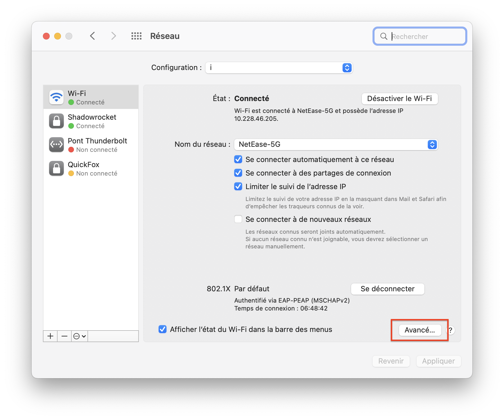Click the back navigation arrow
This screenshot has height=420, width=504.
pyautogui.click(x=92, y=36)
